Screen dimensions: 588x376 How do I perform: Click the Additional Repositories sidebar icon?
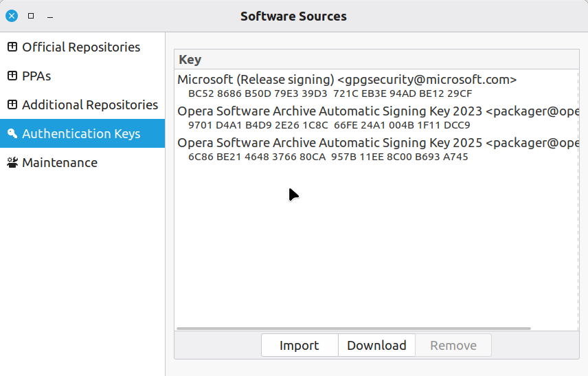[x=12, y=104]
